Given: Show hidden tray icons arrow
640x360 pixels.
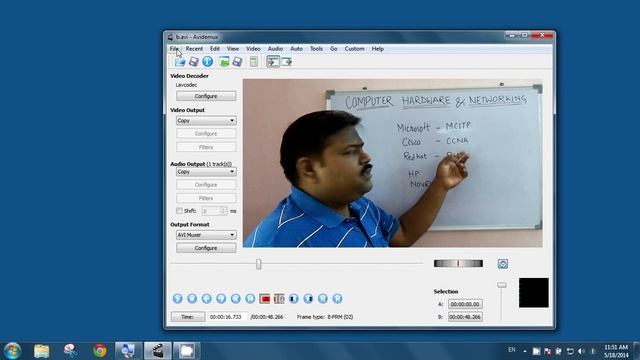Looking at the screenshot, I should pyautogui.click(x=525, y=351).
